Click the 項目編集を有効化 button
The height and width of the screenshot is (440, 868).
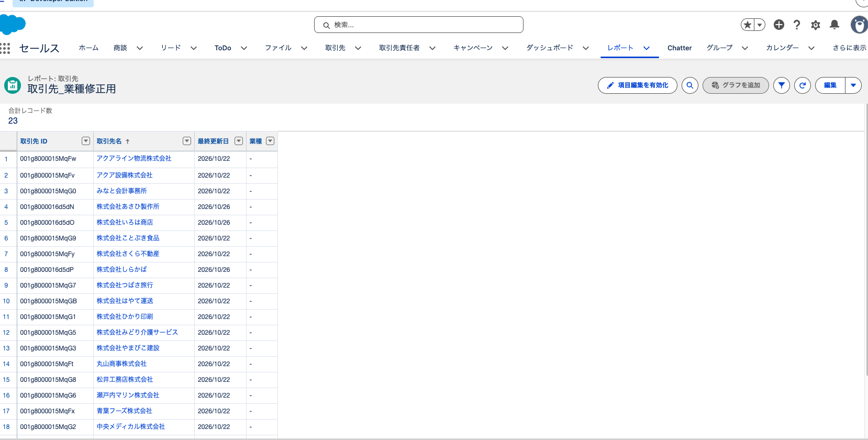(x=638, y=85)
